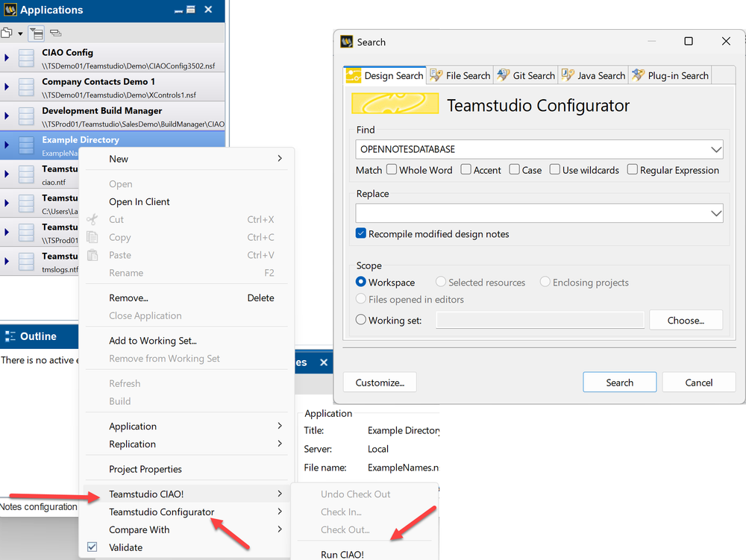Click the Outline panel icon
Screen dimensions: 746x560
tap(10, 336)
